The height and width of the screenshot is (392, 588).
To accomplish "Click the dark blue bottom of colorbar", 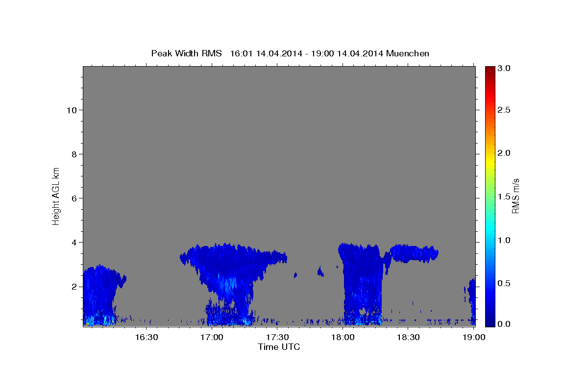I will (490, 322).
